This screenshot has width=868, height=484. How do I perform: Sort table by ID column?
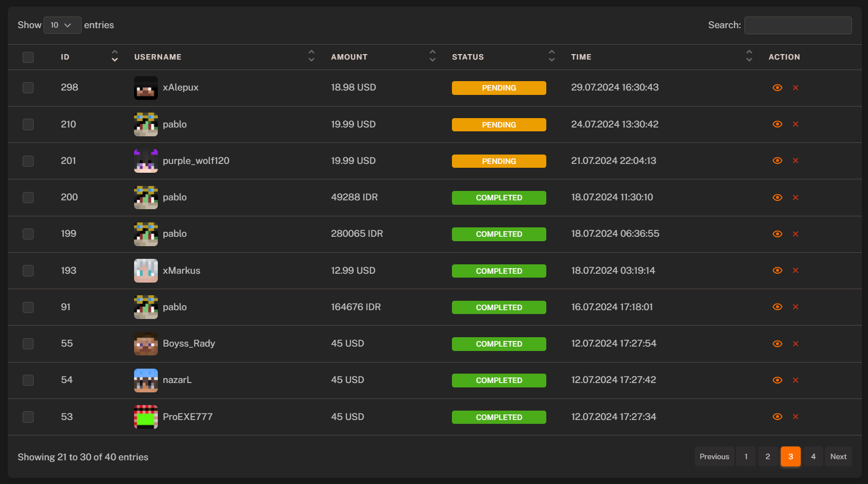115,56
